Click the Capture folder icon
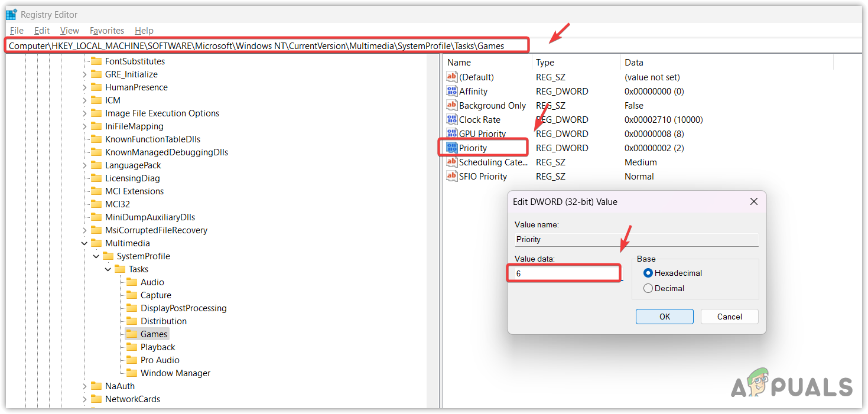 click(x=132, y=295)
